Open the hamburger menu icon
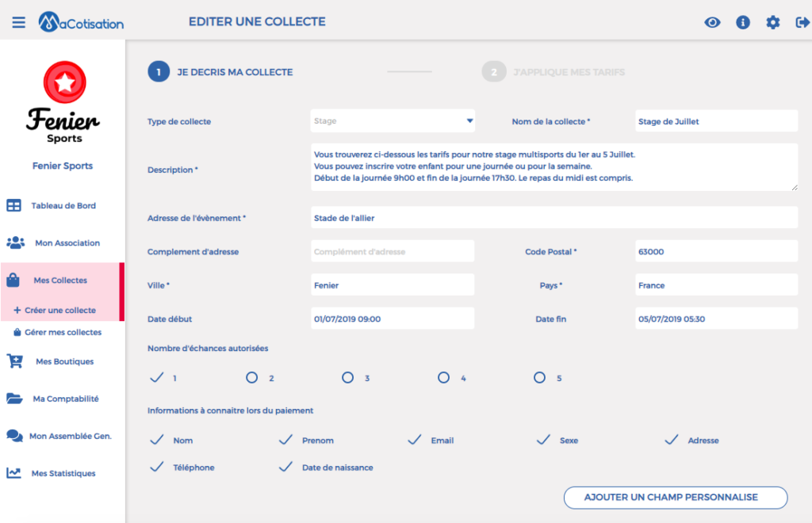Image resolution: width=812 pixels, height=523 pixels. point(19,22)
